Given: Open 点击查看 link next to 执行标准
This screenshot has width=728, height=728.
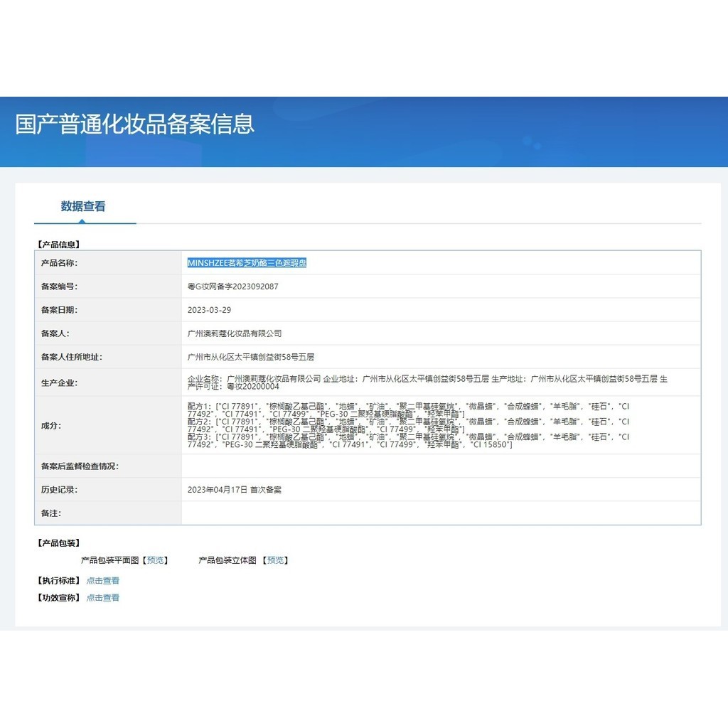Looking at the screenshot, I should coord(103,581).
